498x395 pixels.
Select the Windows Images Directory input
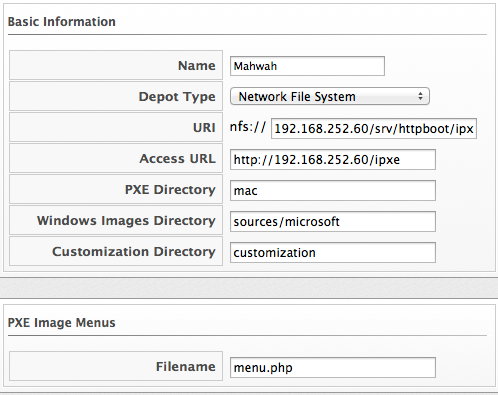tap(333, 222)
